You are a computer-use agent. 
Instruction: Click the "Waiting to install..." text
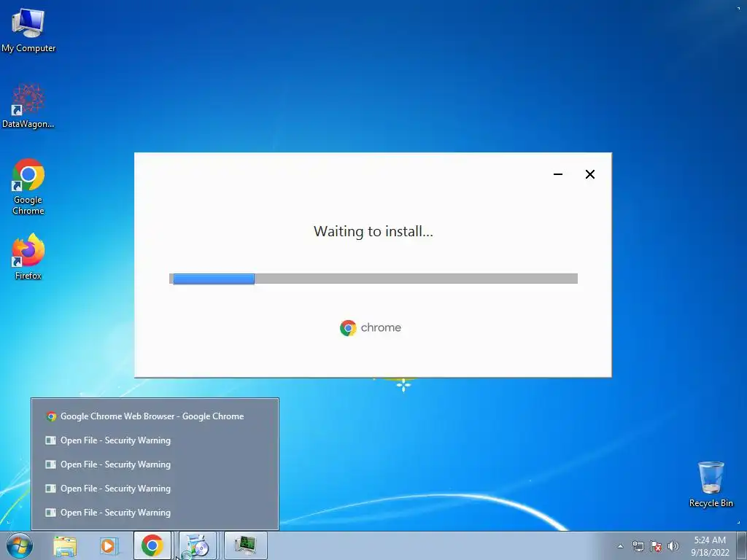373,231
